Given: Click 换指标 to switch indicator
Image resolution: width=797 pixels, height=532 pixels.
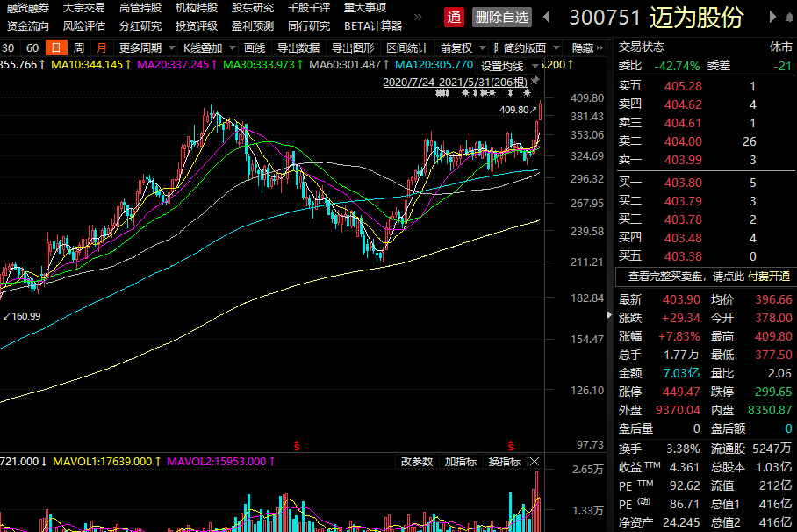Looking at the screenshot, I should pos(504,461).
